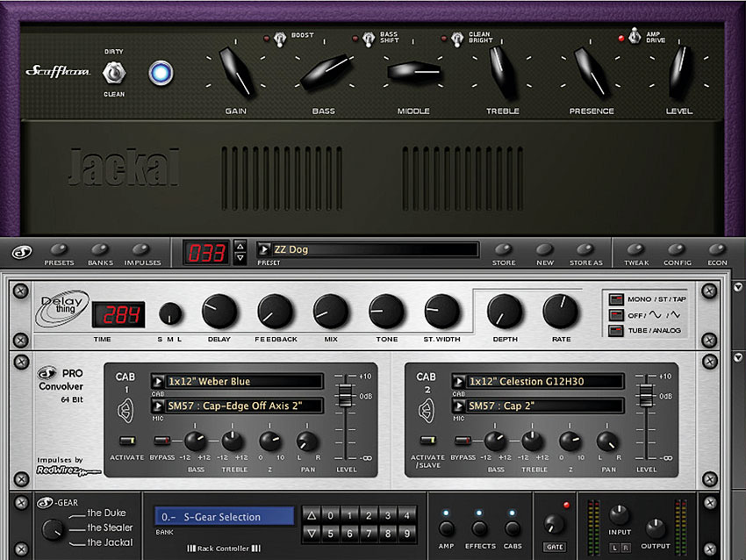Click the New preset button

(544, 250)
